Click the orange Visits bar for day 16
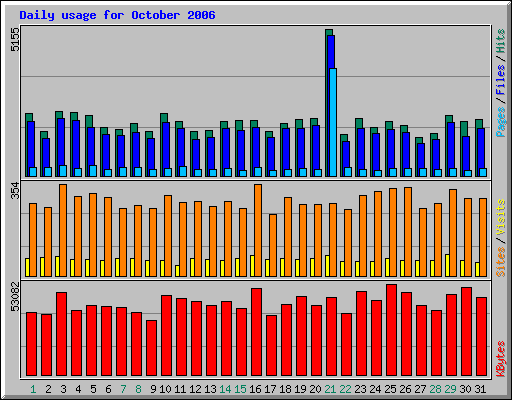 coord(258,230)
